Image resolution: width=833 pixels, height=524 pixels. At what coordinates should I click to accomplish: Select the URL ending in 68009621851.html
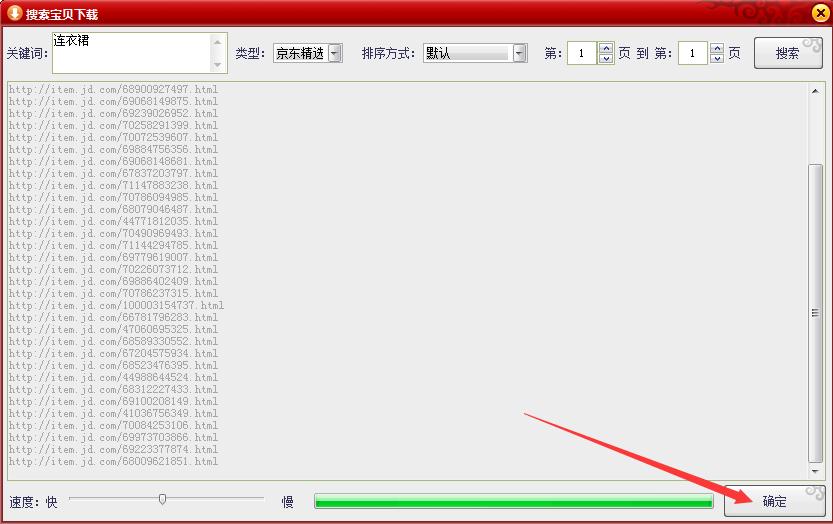pos(113,461)
